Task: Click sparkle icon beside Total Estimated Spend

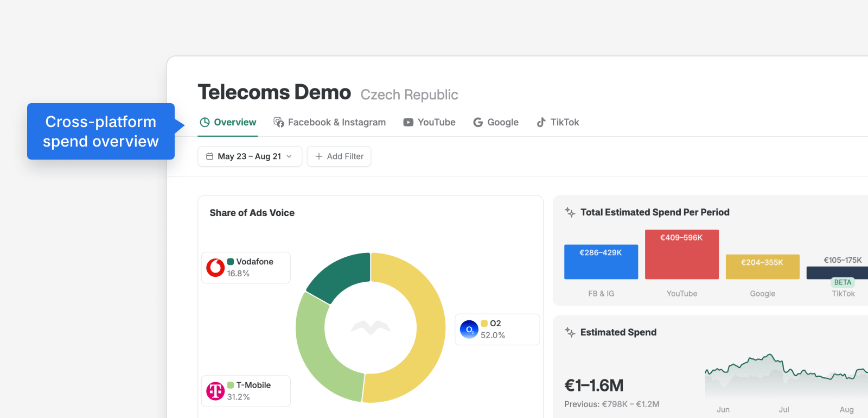Action: pos(570,212)
